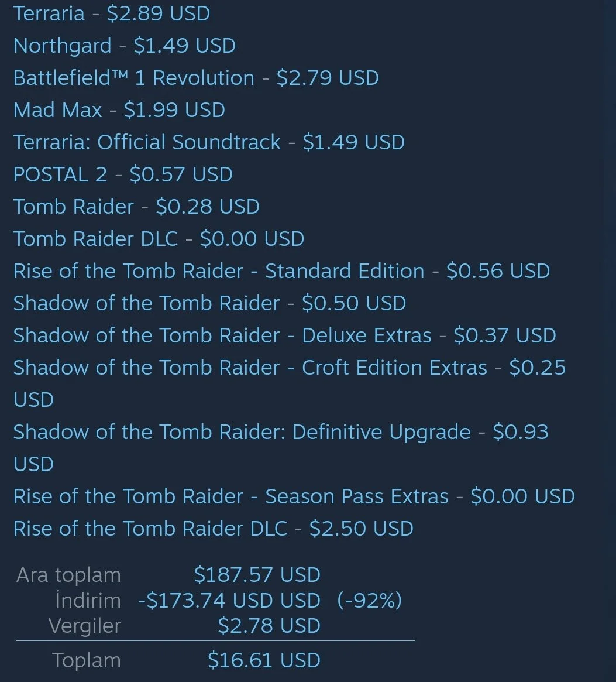Viewport: 616px width, 682px height.
Task: Open the Mad Max $1.99 item
Action: tap(119, 110)
